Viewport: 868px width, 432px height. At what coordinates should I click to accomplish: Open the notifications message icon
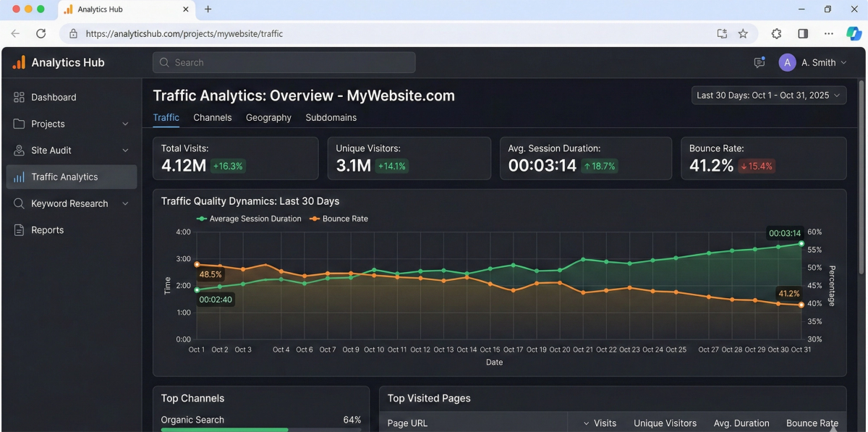coord(759,62)
